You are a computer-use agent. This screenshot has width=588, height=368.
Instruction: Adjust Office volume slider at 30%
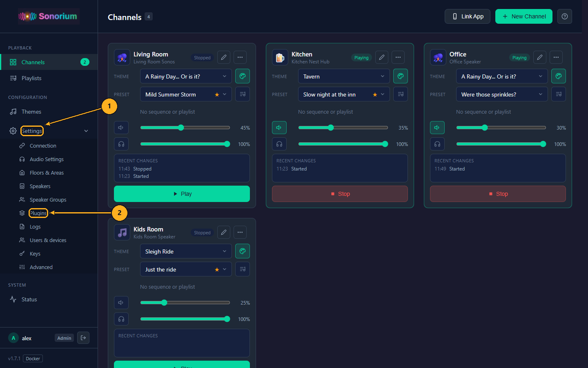pos(501,128)
